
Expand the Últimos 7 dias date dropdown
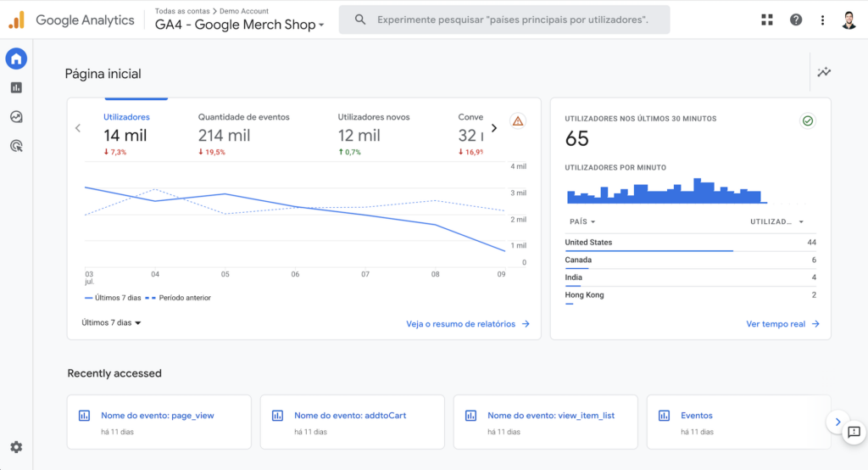tap(111, 322)
